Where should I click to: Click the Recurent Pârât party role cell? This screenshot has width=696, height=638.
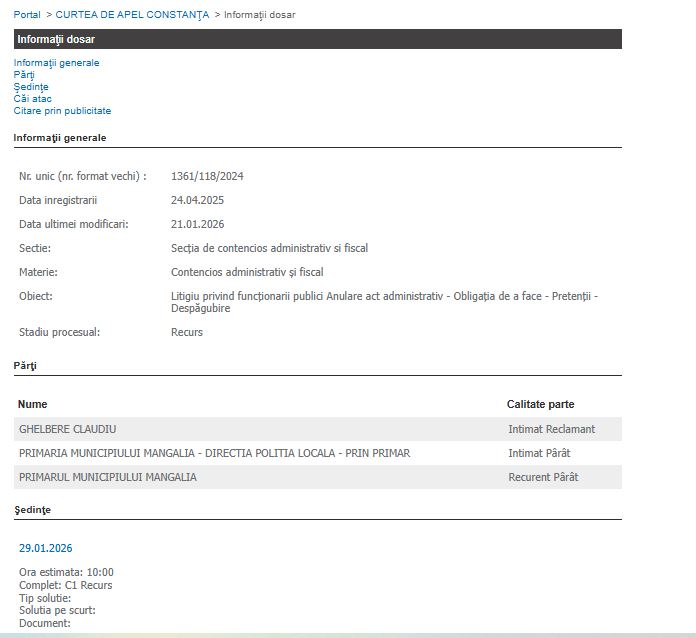[543, 477]
